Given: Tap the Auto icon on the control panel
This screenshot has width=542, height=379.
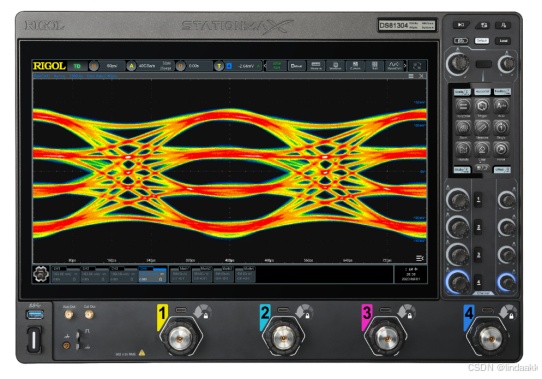Looking at the screenshot, I should point(501,106).
